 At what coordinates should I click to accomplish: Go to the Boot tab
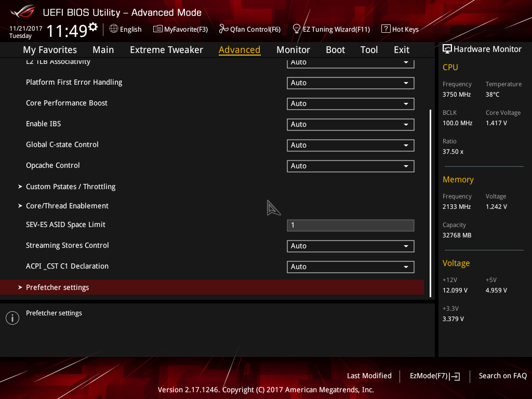[335, 49]
